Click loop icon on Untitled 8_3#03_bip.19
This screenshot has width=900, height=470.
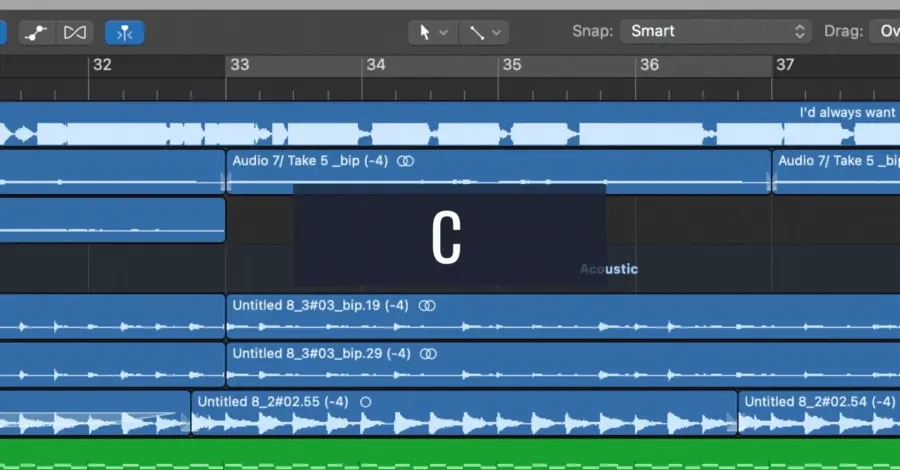click(x=427, y=306)
